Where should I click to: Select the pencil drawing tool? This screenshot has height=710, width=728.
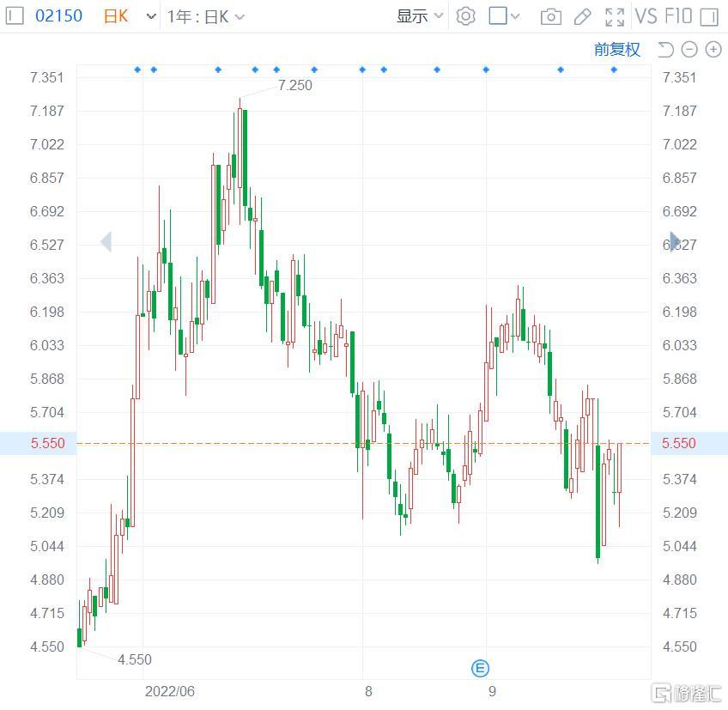(x=582, y=16)
